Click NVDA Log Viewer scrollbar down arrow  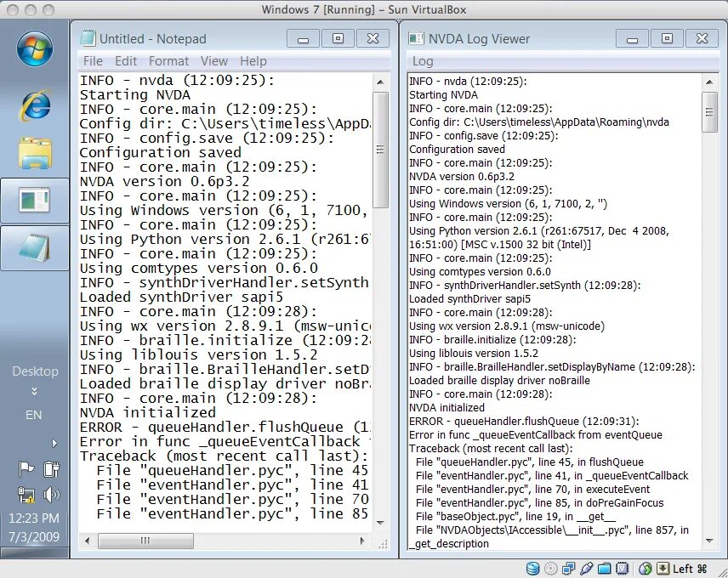(x=709, y=541)
